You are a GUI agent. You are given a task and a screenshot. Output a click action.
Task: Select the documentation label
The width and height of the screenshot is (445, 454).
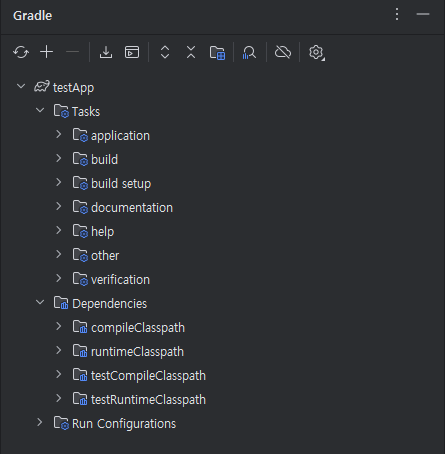coord(132,208)
